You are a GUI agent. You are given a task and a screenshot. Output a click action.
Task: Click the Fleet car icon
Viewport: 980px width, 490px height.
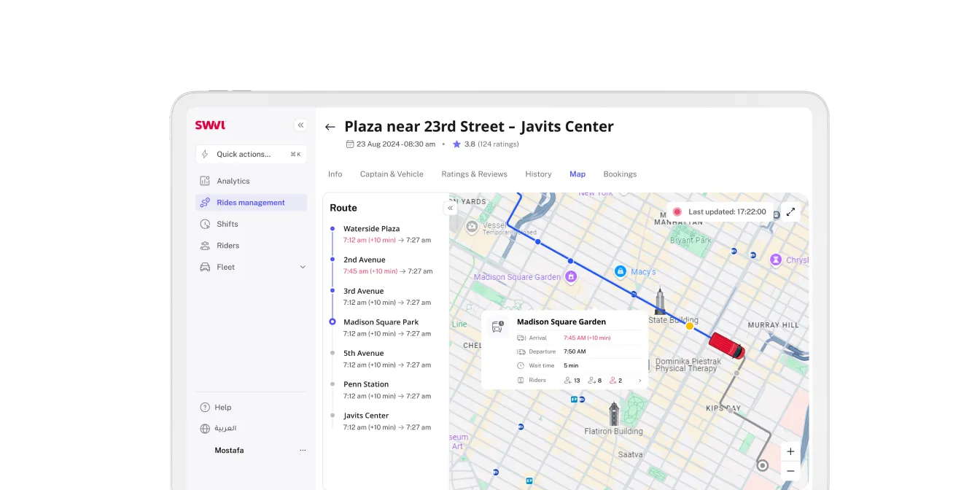point(205,267)
